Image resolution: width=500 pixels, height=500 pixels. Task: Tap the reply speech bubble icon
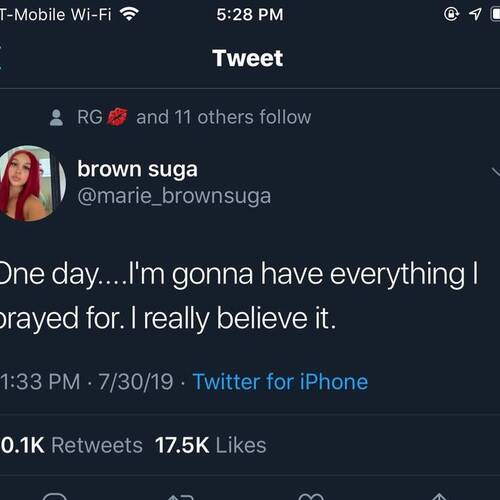(55, 496)
